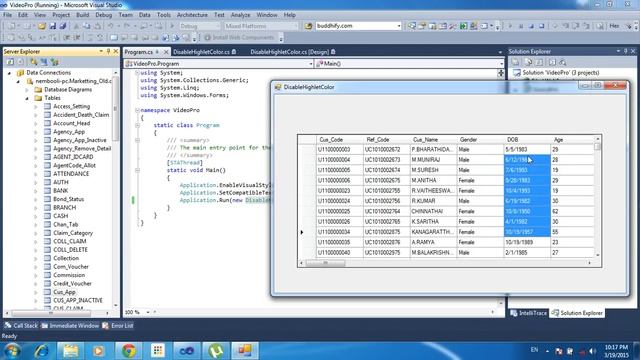Click the buddhify.com toolbar folder icon
Viewport: 640px width, 360px height.
(308, 26)
